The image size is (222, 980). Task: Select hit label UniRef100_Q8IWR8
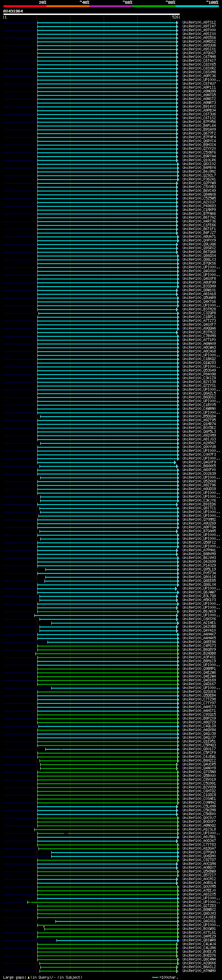coord(199,940)
